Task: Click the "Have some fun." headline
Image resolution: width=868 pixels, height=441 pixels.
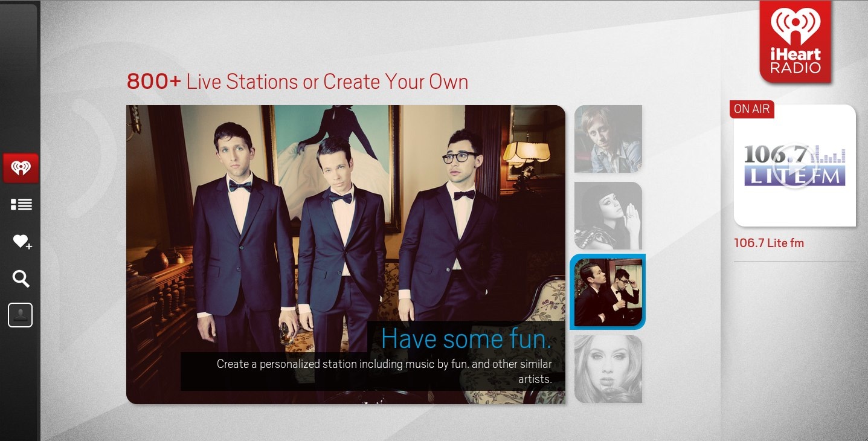Action: click(466, 338)
